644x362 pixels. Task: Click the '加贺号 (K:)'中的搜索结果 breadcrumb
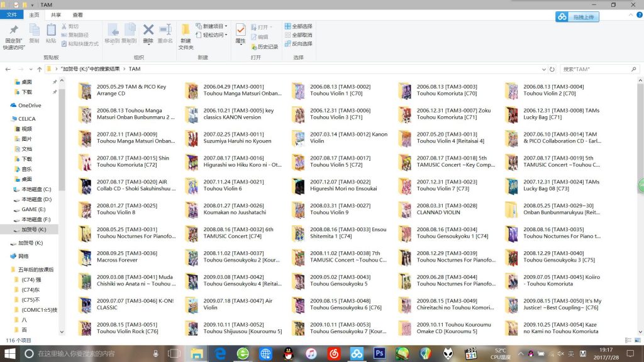[x=90, y=69]
